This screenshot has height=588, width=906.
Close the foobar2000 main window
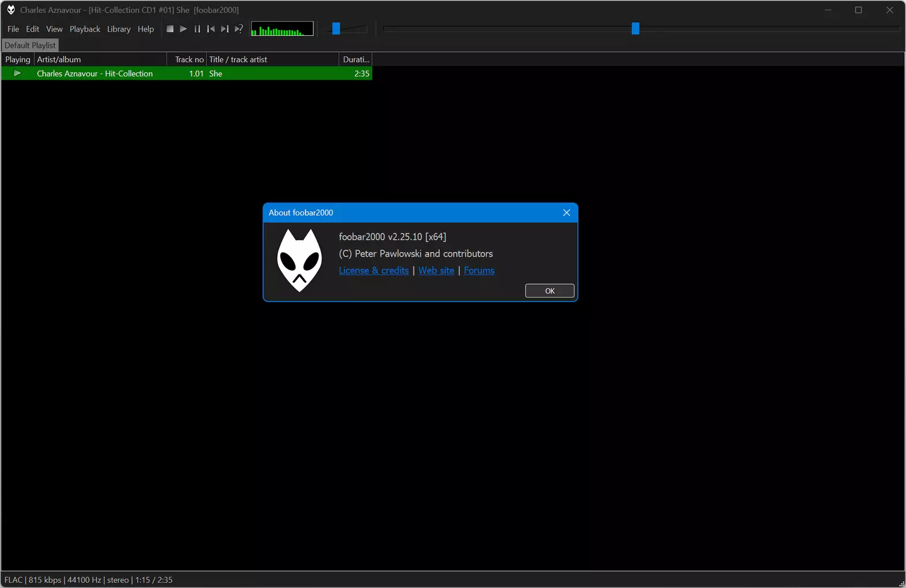click(x=890, y=10)
